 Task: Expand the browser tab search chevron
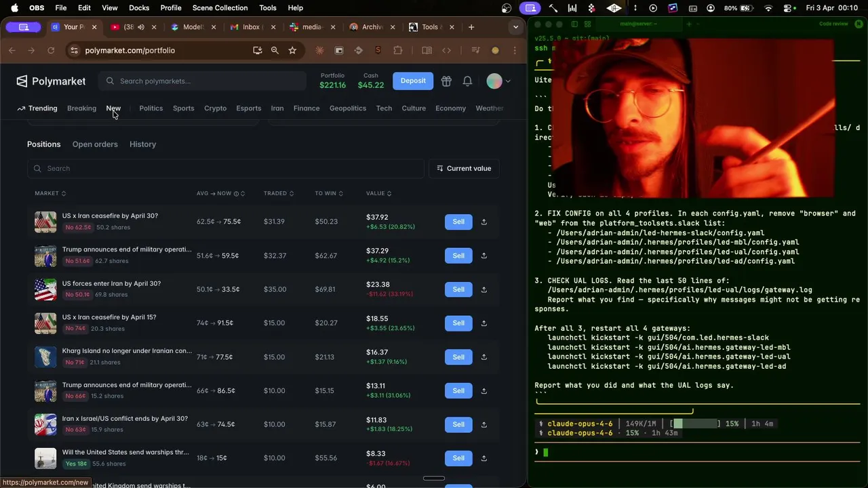click(x=515, y=27)
